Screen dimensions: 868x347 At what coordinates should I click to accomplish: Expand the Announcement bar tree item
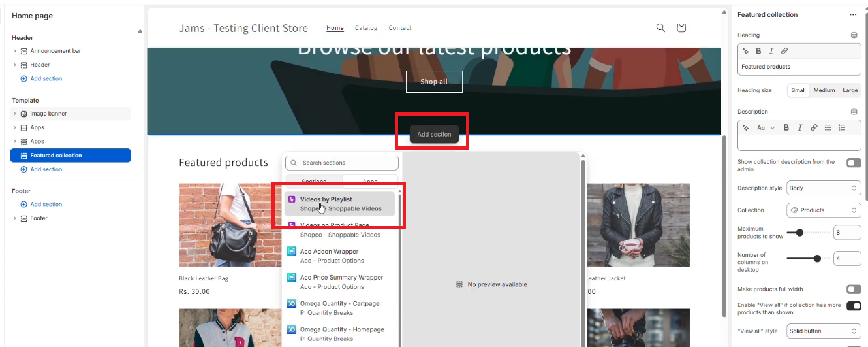[15, 51]
